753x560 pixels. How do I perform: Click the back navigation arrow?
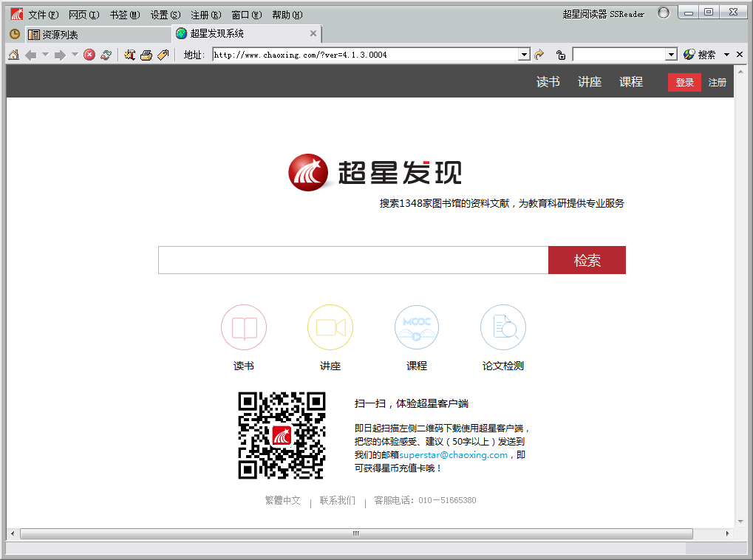(x=30, y=55)
